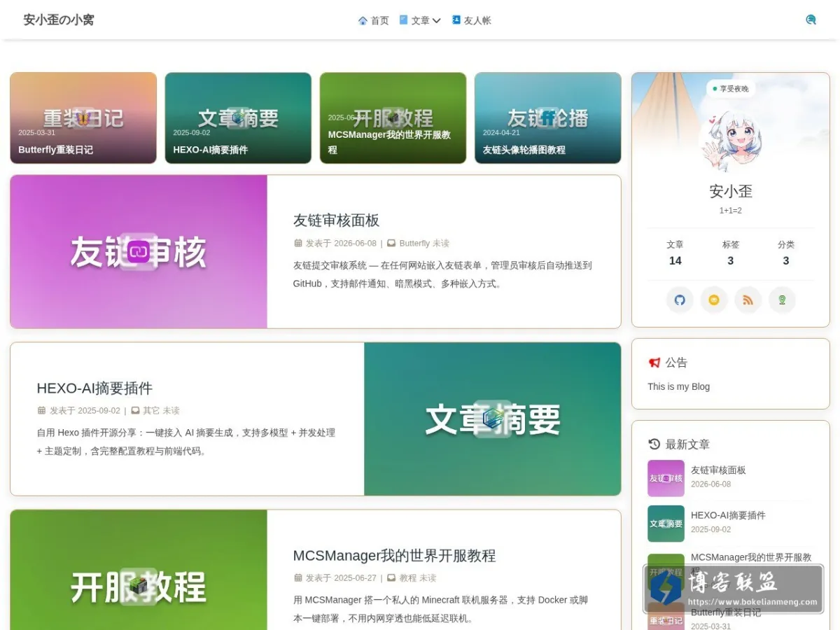Click the inbox icon before 教程 category
Screen dimensions: 840x630
[391, 578]
